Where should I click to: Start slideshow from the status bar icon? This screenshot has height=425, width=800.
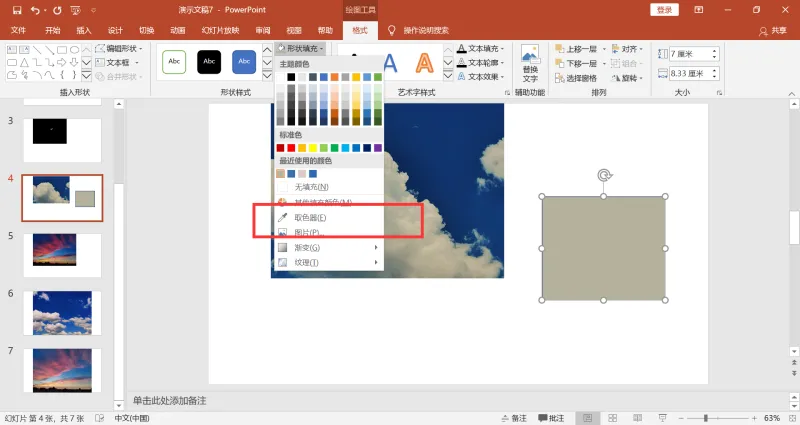coord(662,418)
